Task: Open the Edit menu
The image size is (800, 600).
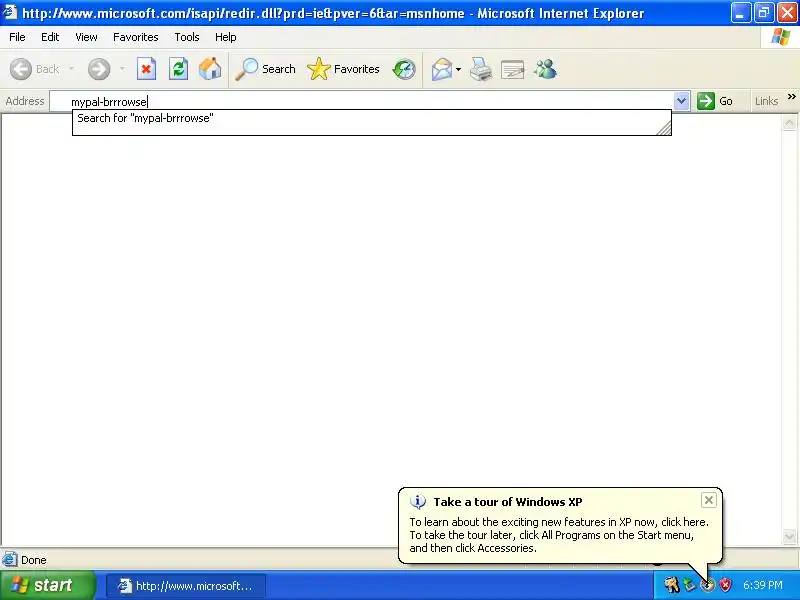Action: coord(50,37)
